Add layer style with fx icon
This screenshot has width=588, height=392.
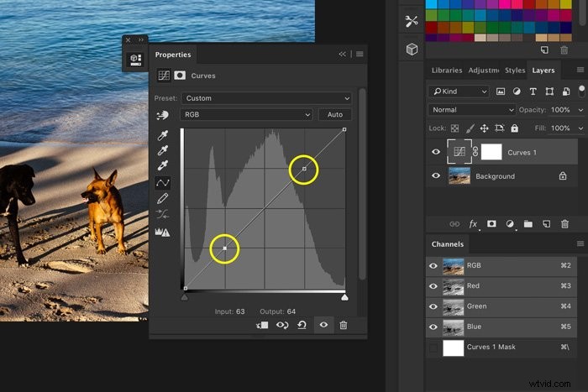coord(473,224)
